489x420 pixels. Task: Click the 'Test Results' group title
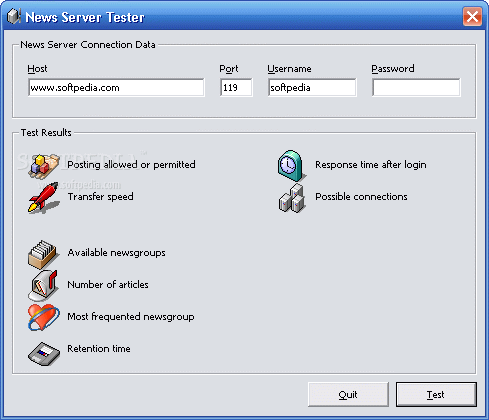[46, 133]
